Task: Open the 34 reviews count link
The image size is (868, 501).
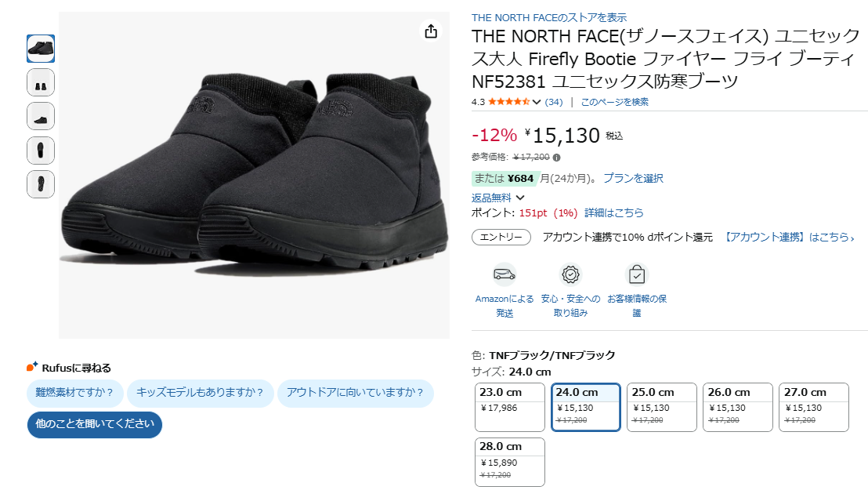Action: coord(554,102)
